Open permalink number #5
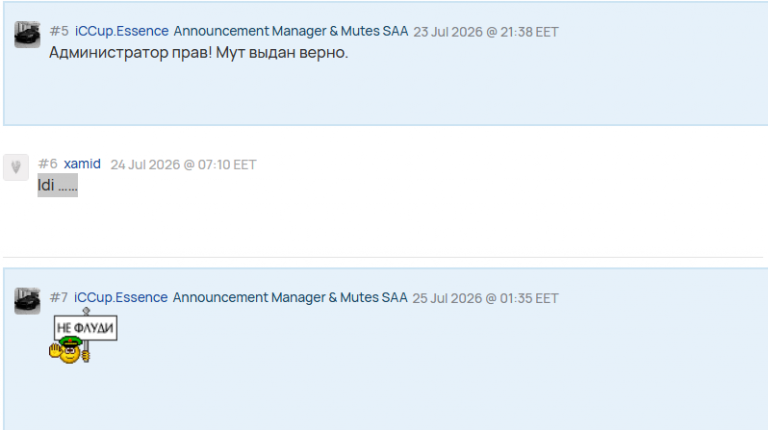The image size is (768, 430). pos(59,31)
